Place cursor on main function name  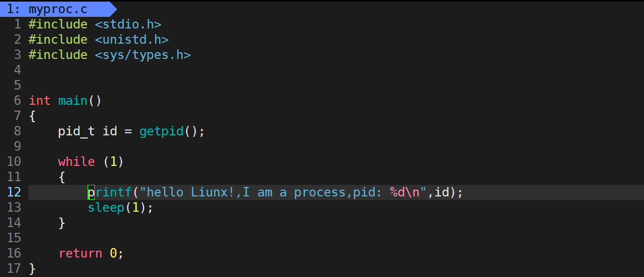coord(73,101)
